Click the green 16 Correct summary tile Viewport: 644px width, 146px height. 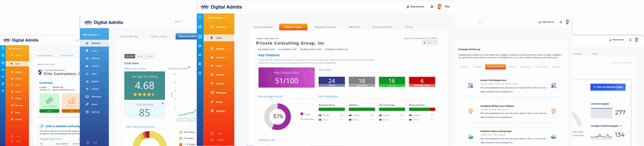click(x=392, y=82)
